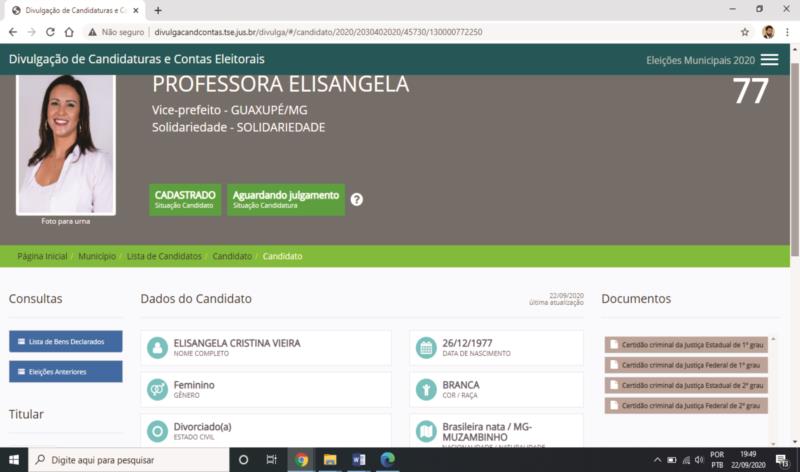Bookmark this page with the star icon

[x=745, y=32]
